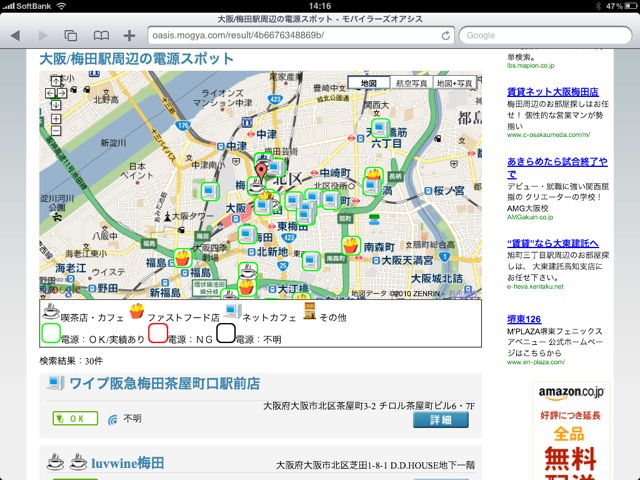Open ワイプ阪急梅田茶屋町口駅前店 listing title

click(x=164, y=383)
